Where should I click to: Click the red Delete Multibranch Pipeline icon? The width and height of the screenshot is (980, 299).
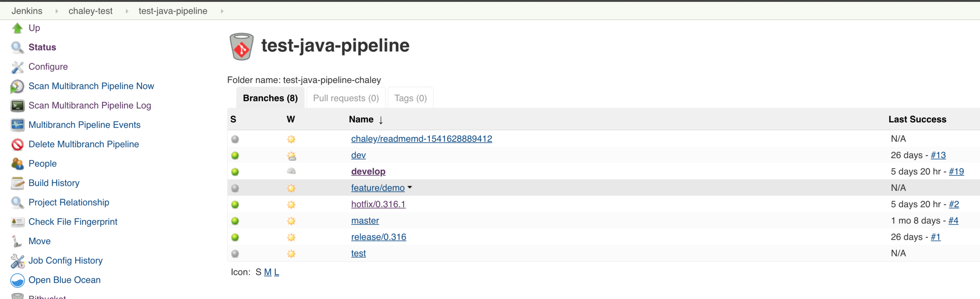[x=17, y=145]
